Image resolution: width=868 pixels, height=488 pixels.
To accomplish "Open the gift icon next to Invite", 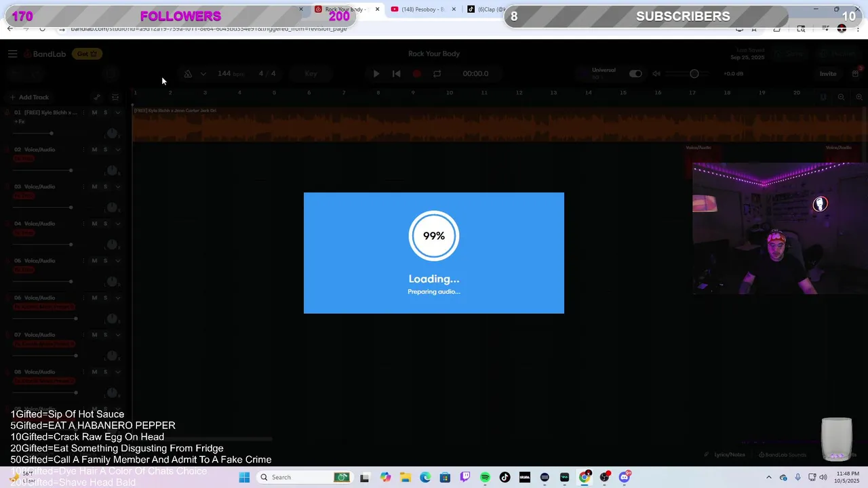I will coord(856,73).
